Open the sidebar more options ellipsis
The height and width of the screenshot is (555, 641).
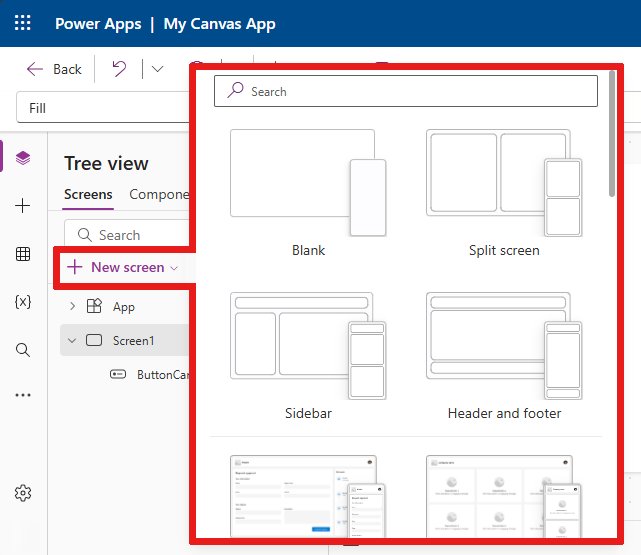click(23, 396)
